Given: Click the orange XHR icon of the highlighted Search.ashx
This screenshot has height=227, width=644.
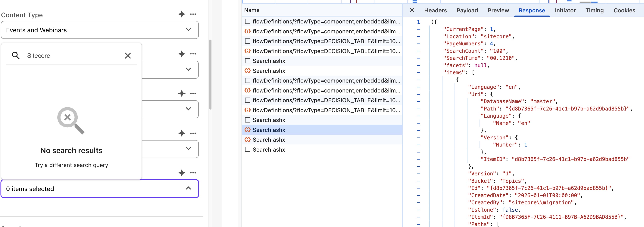Looking at the screenshot, I should [x=248, y=130].
